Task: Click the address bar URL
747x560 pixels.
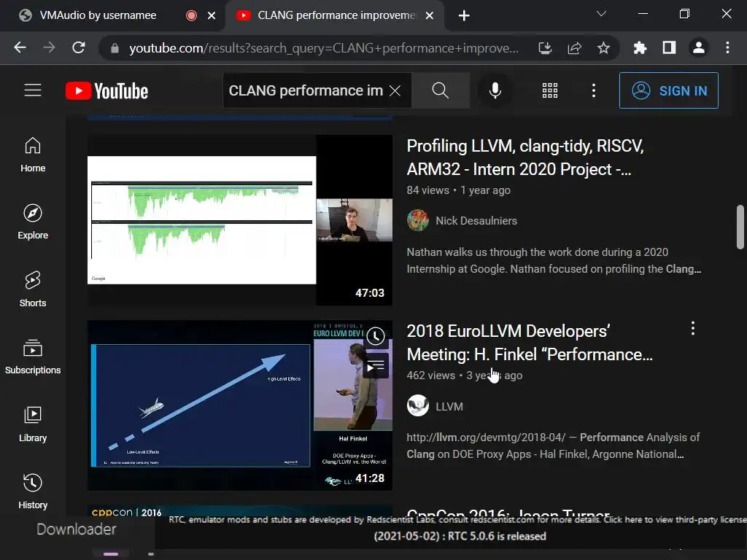Action: (x=323, y=48)
